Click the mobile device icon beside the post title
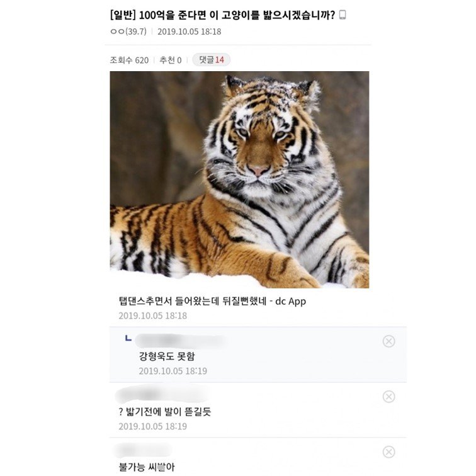This screenshot has width=476, height=476. [343, 15]
